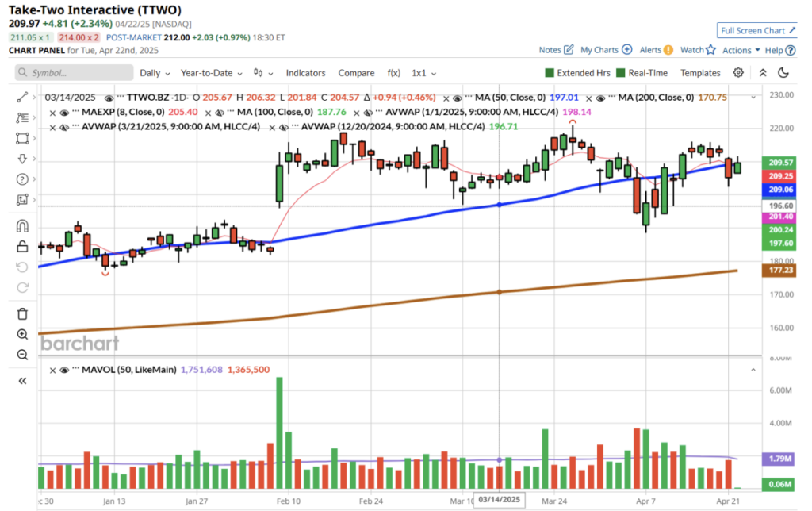The width and height of the screenshot is (812, 511).
Task: Remove the MA (50, Close, 0) indicator
Action: 446,98
